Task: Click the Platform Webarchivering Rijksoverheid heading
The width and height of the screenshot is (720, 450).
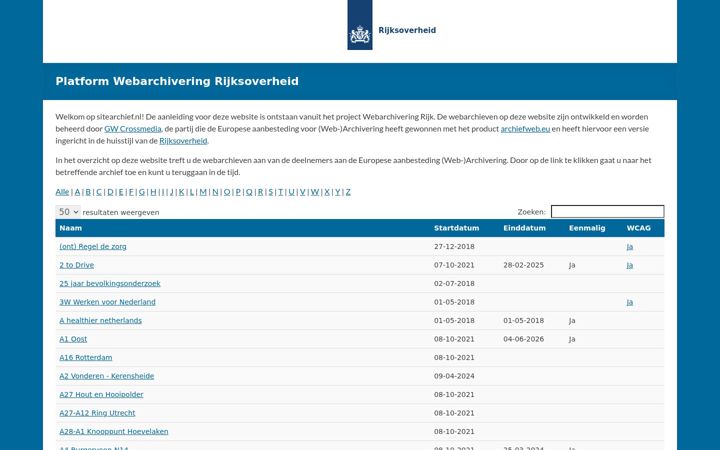Action: pos(177,81)
